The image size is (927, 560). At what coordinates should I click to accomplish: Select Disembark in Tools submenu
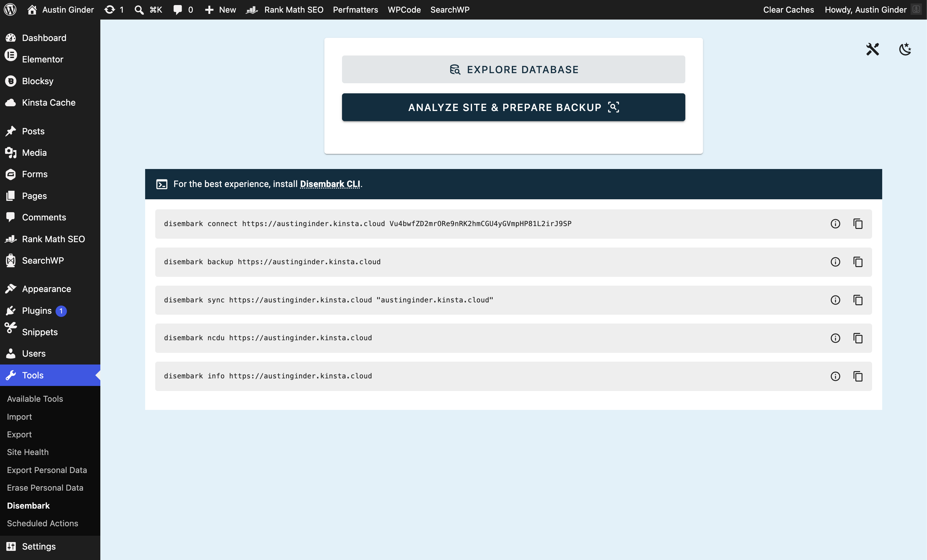tap(28, 505)
